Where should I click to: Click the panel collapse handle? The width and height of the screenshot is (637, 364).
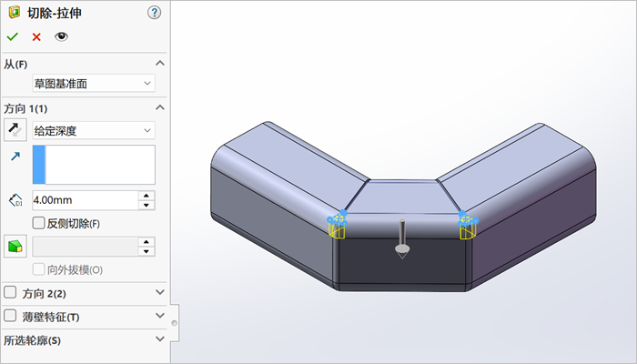tap(175, 323)
